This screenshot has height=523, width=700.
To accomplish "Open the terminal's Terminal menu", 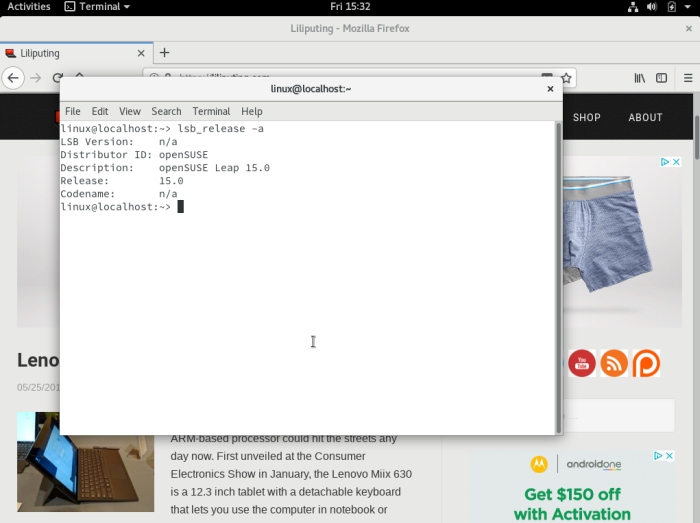I will [x=211, y=111].
